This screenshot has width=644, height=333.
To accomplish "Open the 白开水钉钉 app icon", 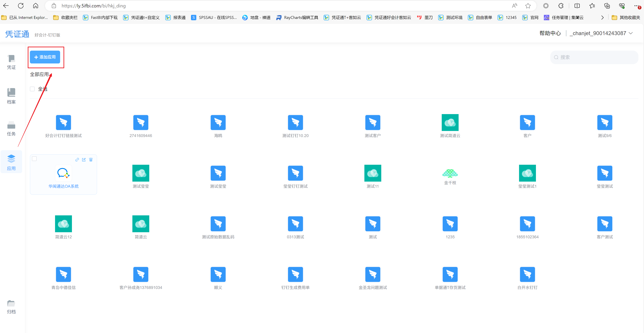I will 527,274.
